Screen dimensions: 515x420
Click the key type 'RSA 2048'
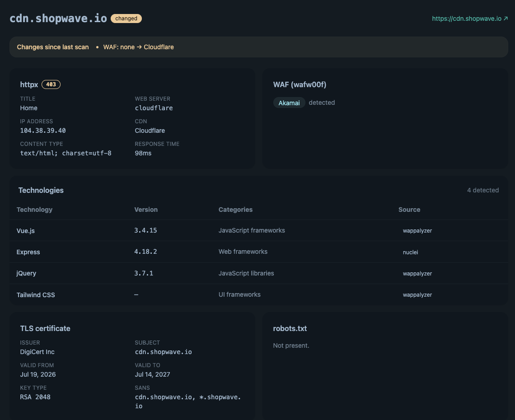point(36,397)
